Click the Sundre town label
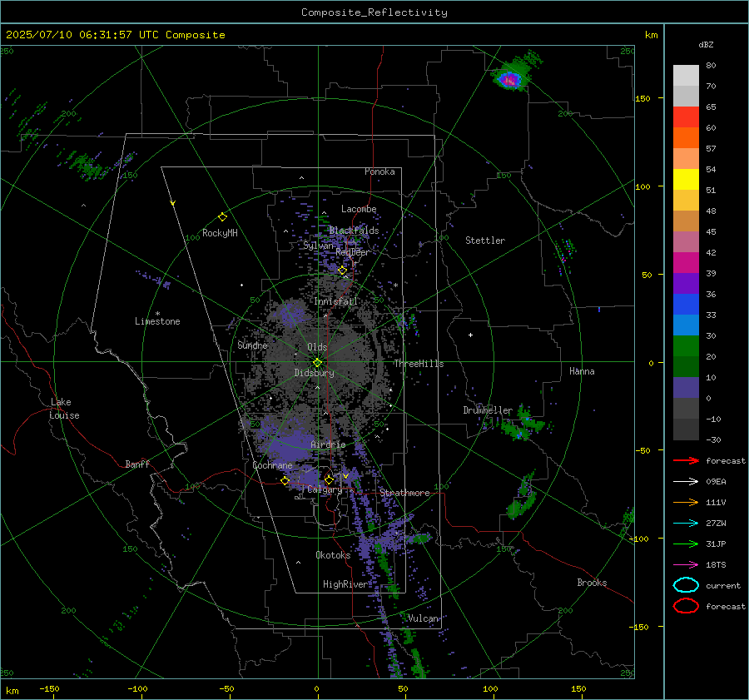The width and height of the screenshot is (749, 700). (252, 345)
